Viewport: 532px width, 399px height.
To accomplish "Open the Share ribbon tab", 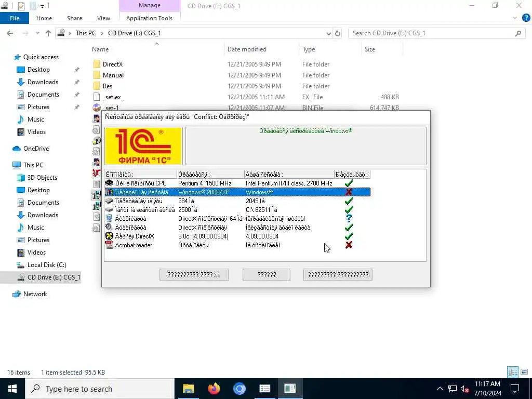I will coord(74,18).
